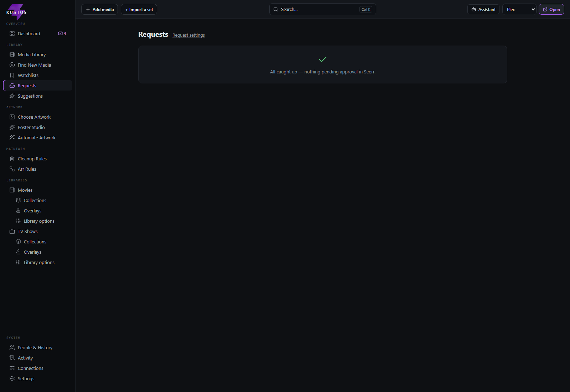570x392 pixels.
Task: Go to Media Library
Action: tap(38, 55)
